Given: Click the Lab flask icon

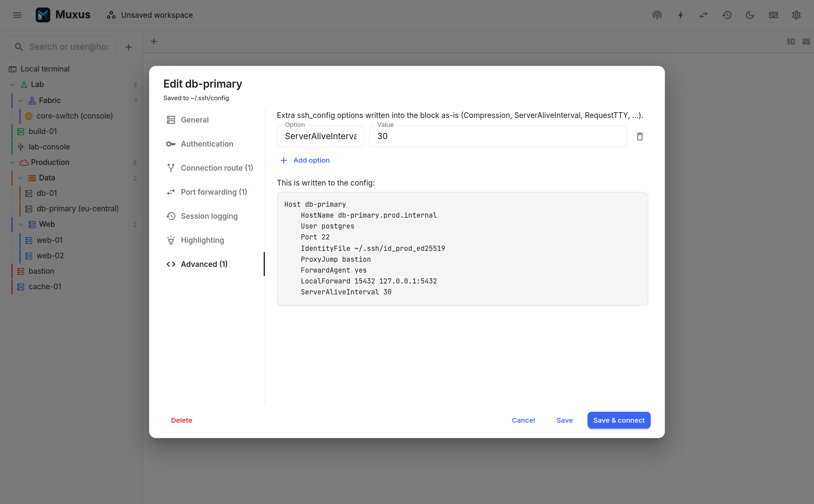Looking at the screenshot, I should (x=24, y=85).
